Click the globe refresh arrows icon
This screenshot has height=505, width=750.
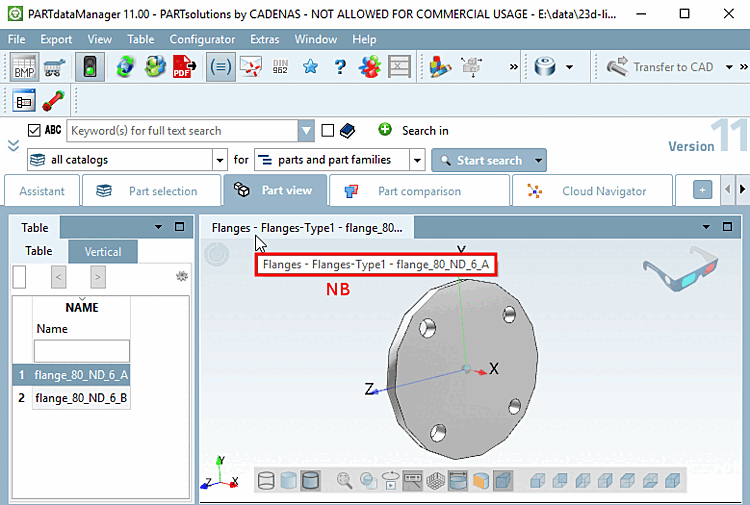[x=125, y=67]
